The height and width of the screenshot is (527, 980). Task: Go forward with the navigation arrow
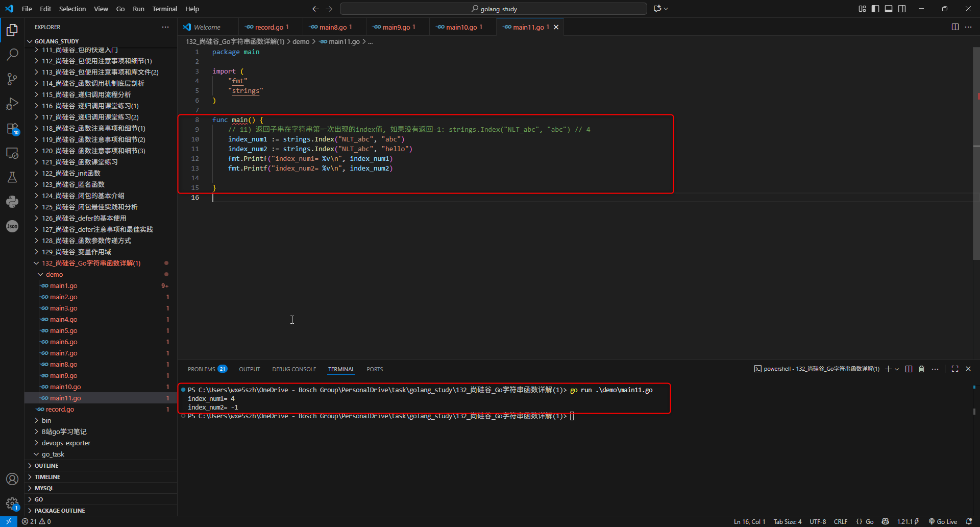click(x=329, y=9)
